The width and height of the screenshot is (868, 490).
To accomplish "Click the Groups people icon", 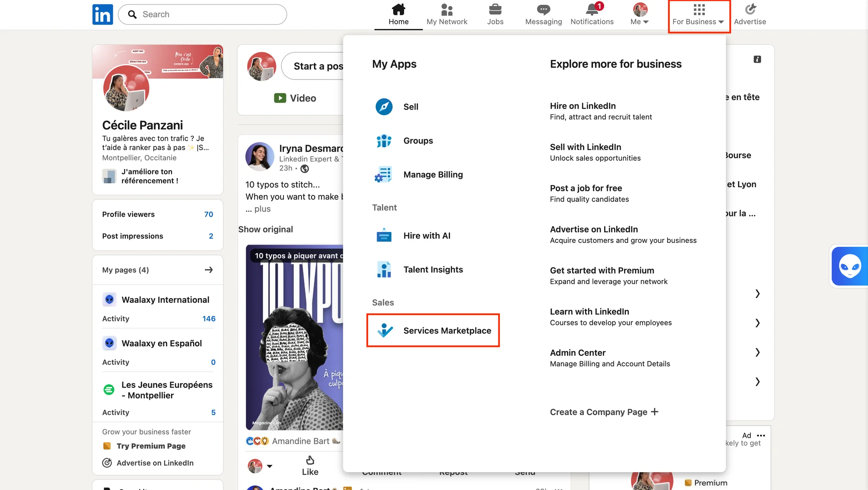I will coord(384,141).
